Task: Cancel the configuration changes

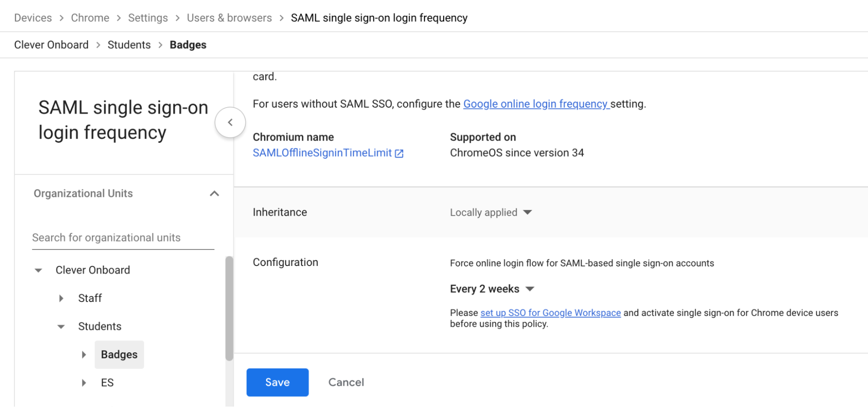Action: point(345,382)
